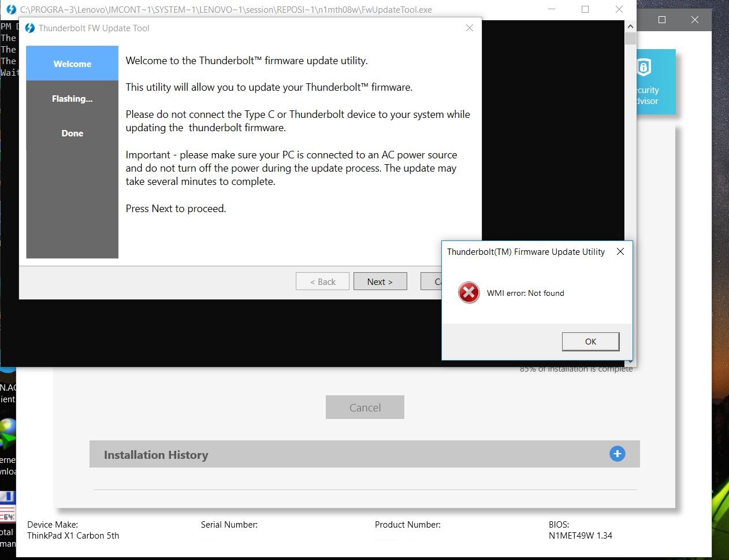Image resolution: width=729 pixels, height=560 pixels.
Task: Expand the Installation History section
Action: [618, 454]
